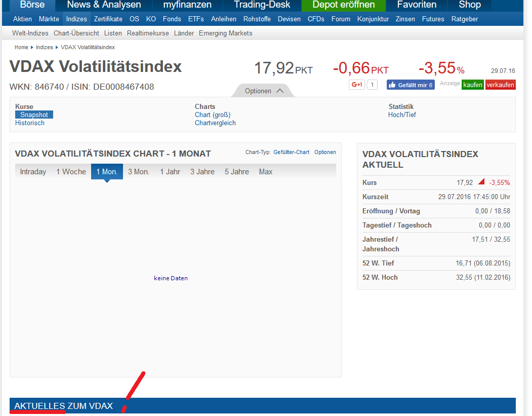Open the Shop tab
This screenshot has width=532, height=416.
coord(470,5)
